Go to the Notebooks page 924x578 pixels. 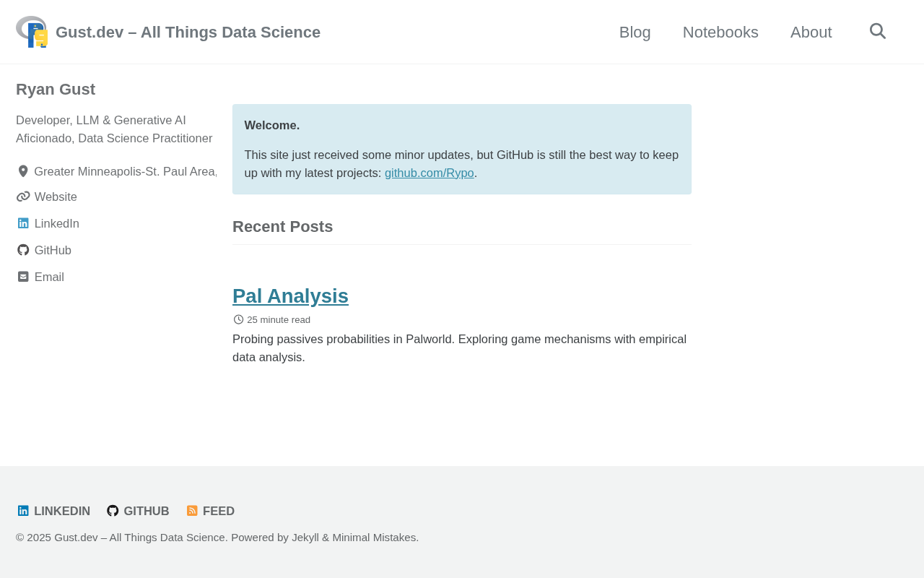pos(720,33)
